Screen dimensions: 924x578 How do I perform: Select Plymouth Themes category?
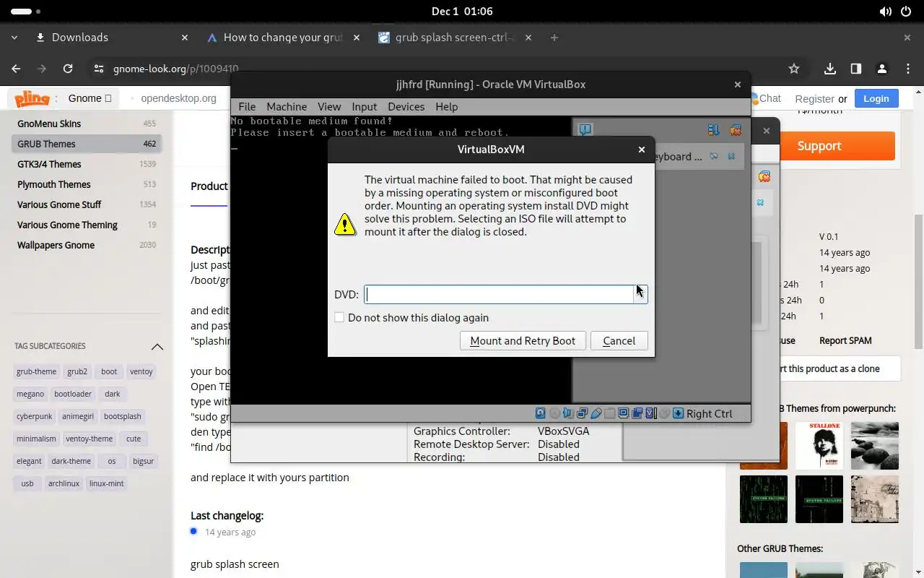(x=87, y=184)
